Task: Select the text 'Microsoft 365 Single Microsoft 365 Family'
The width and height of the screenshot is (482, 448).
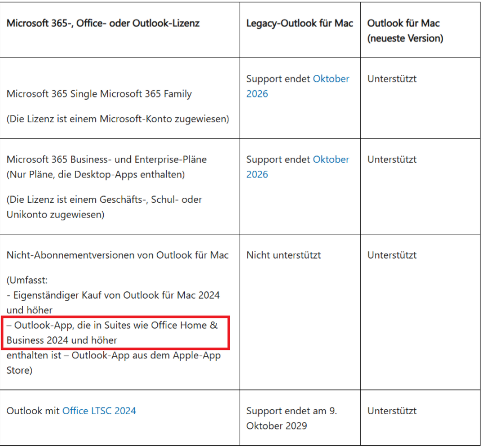Action: [x=99, y=94]
